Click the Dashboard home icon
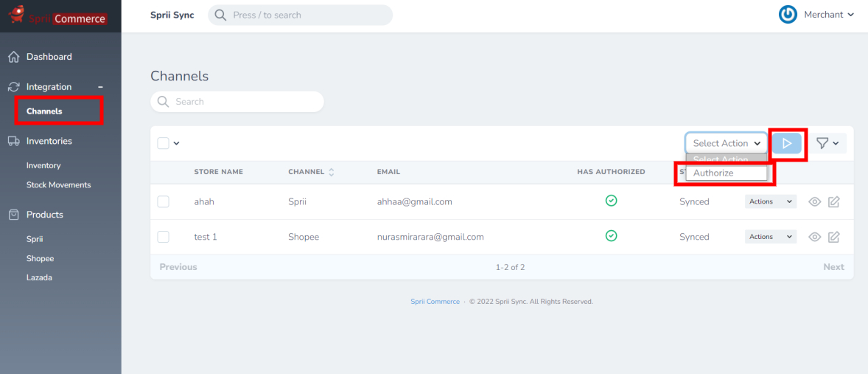Viewport: 868px width, 374px height. pyautogui.click(x=14, y=57)
